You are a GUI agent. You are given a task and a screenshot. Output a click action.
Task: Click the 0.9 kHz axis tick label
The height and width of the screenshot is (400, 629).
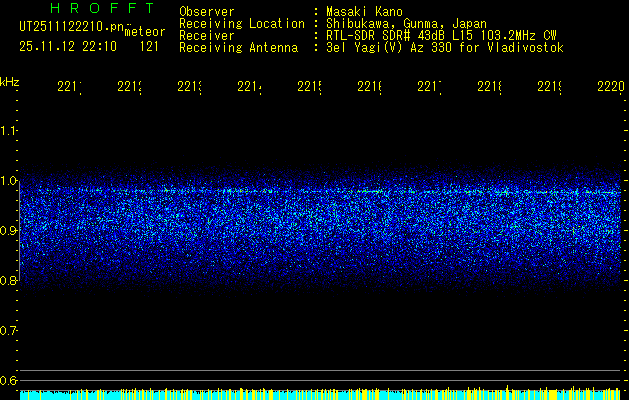click(x=8, y=231)
